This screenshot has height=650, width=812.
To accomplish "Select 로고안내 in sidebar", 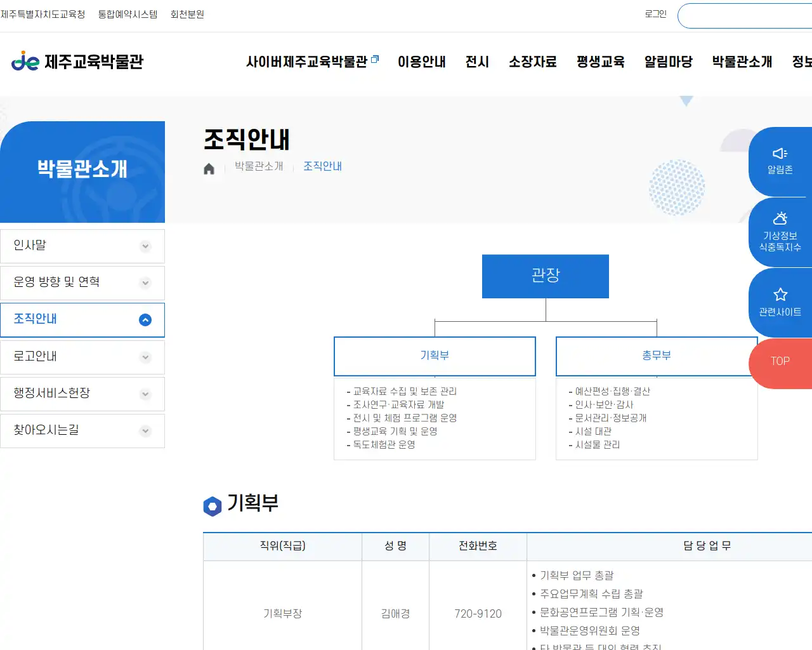I will coord(82,357).
